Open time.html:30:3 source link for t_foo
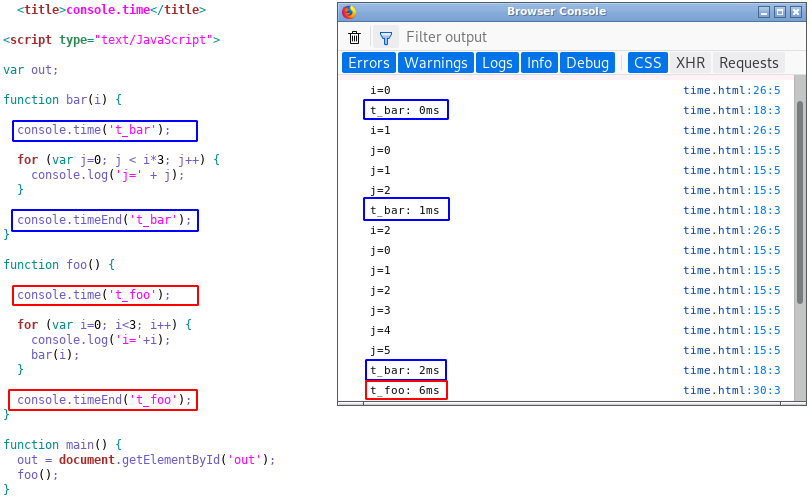This screenshot has width=810, height=496. pos(731,390)
